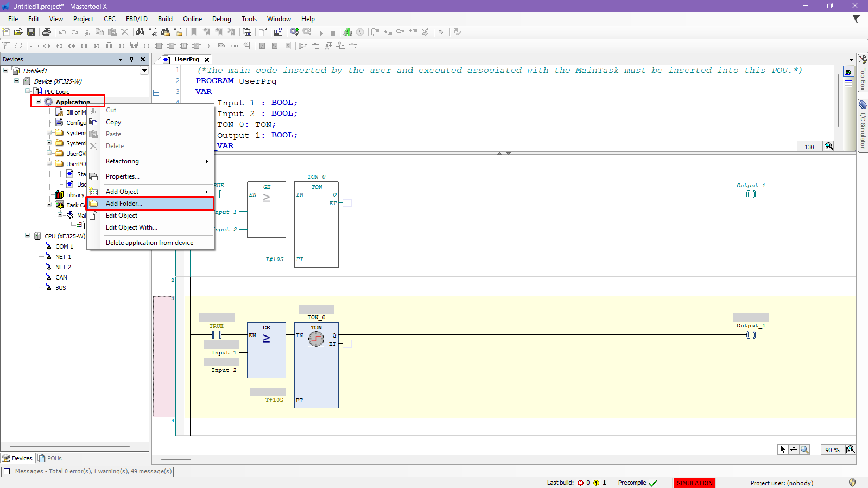Click the binoculars Find icon
Screen dimensions: 868x488
(x=140, y=32)
